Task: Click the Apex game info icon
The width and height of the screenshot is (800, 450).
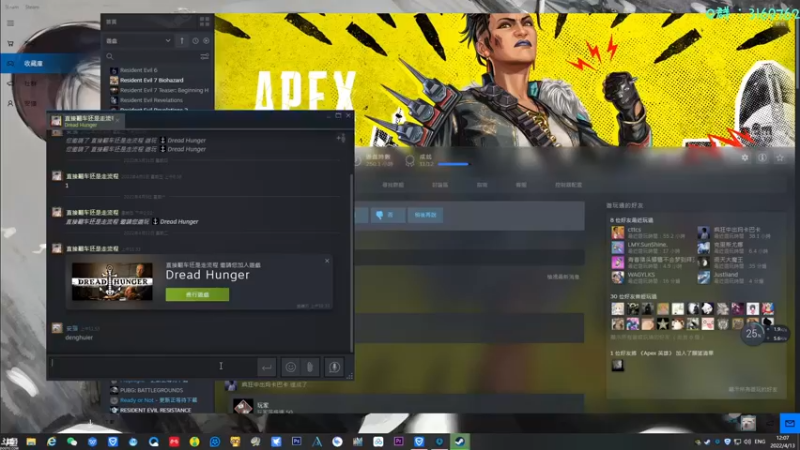Action: (x=762, y=158)
